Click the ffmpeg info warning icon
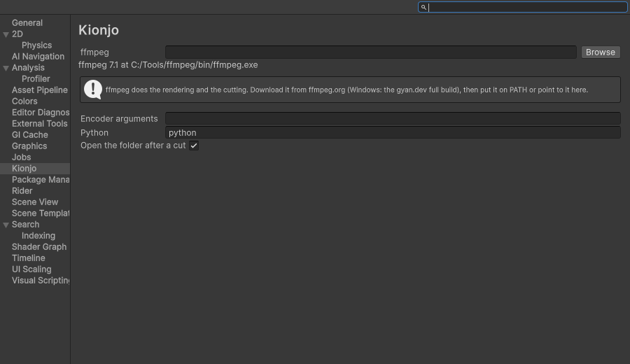 (93, 90)
